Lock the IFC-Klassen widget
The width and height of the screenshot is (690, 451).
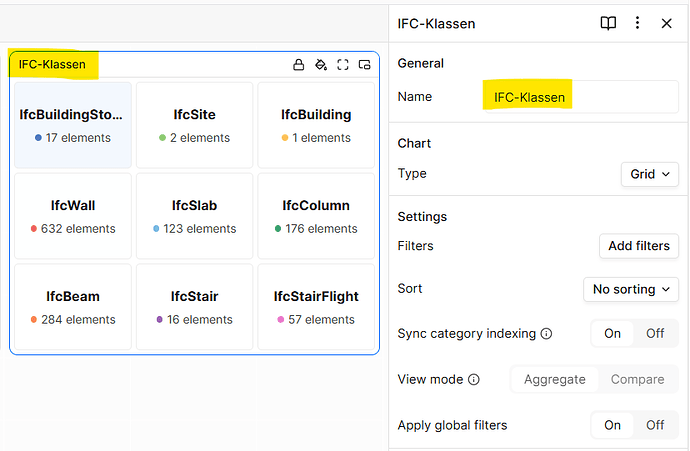click(x=299, y=65)
